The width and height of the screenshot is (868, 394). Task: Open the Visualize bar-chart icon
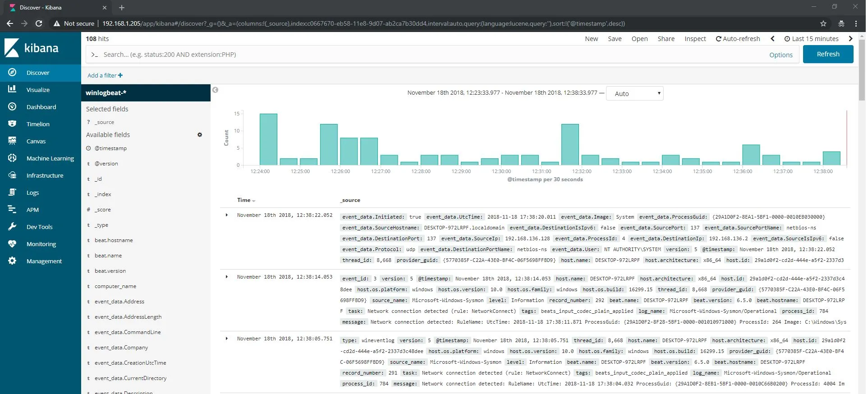pos(12,89)
